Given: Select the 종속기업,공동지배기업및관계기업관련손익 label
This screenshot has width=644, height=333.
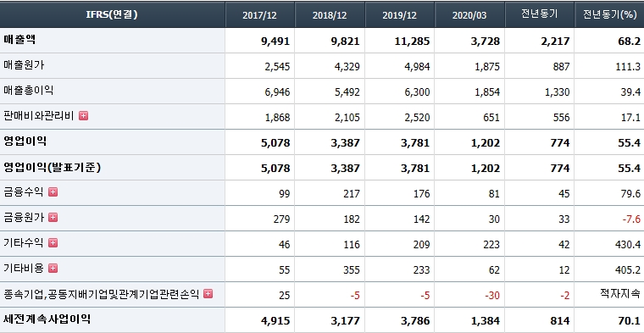Looking at the screenshot, I should point(101,294).
